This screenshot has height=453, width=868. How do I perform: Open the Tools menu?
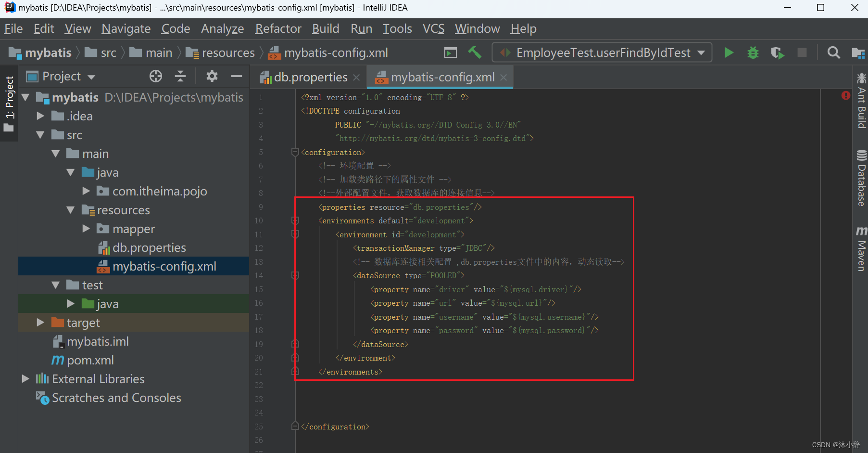(x=397, y=29)
